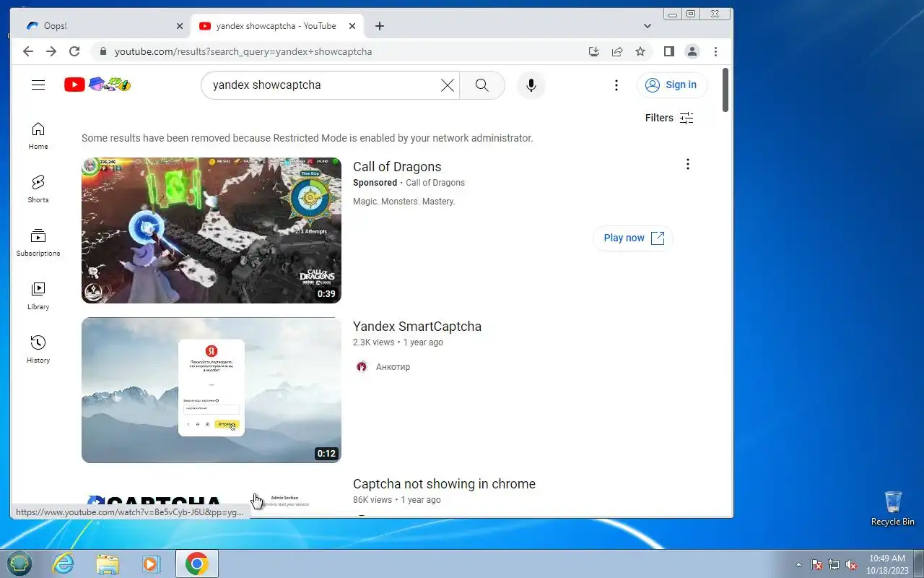Viewport: 924px width, 578px height.
Task: Open Анкотир channel link
Action: pyautogui.click(x=393, y=367)
